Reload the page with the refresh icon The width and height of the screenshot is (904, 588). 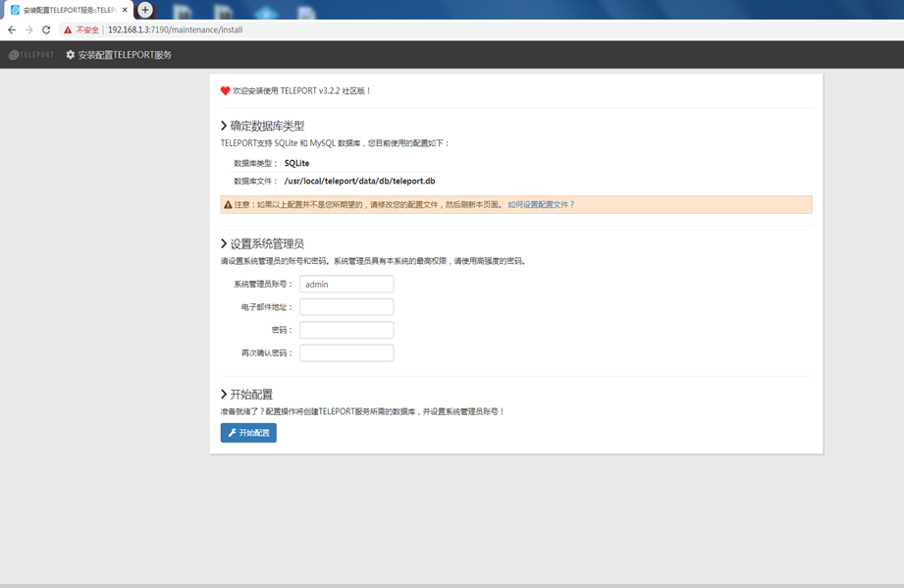[x=46, y=30]
